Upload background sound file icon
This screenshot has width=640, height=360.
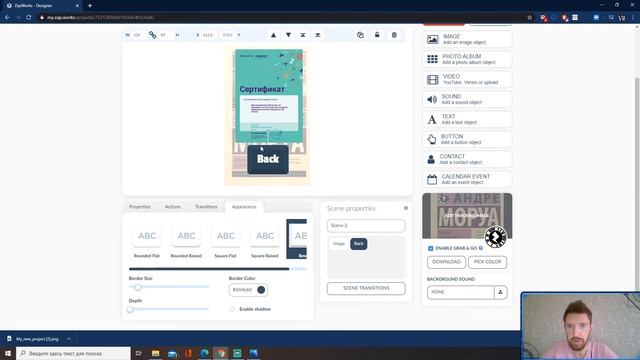[500, 292]
